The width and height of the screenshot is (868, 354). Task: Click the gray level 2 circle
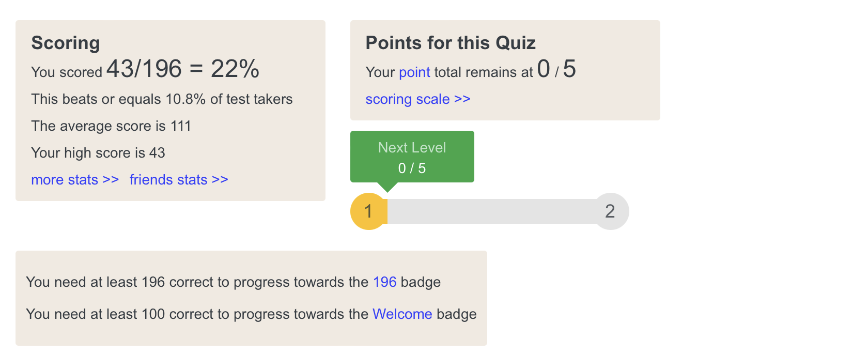[610, 211]
